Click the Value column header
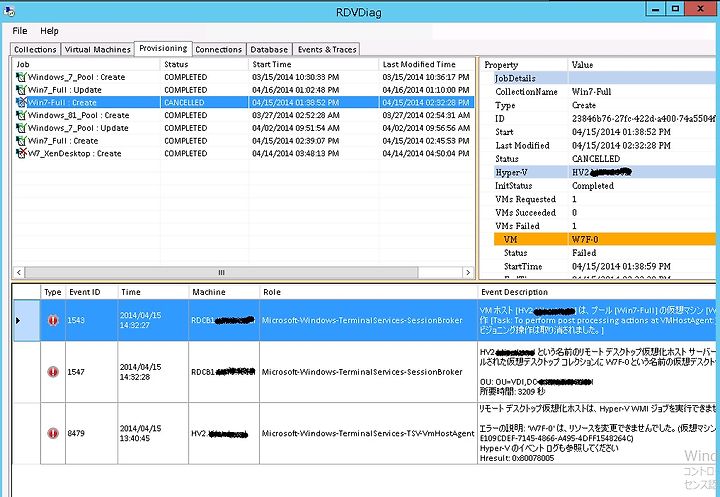The width and height of the screenshot is (720, 497). 641,65
